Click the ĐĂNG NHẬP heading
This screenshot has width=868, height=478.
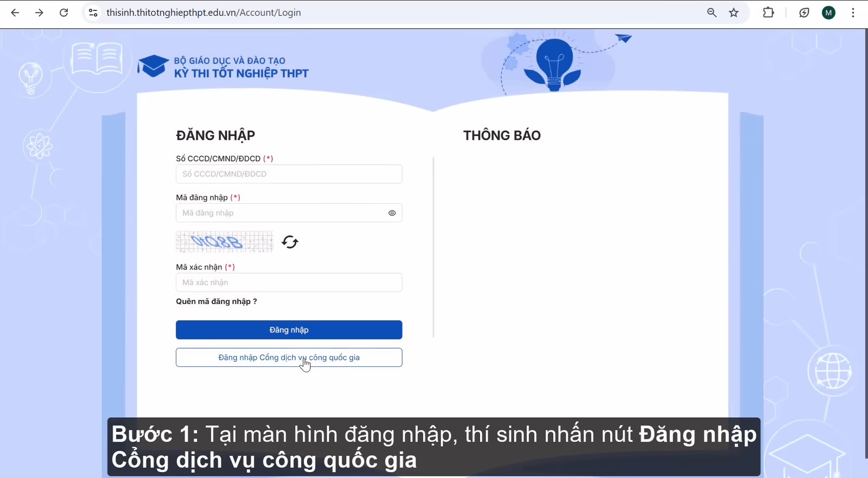click(x=215, y=135)
